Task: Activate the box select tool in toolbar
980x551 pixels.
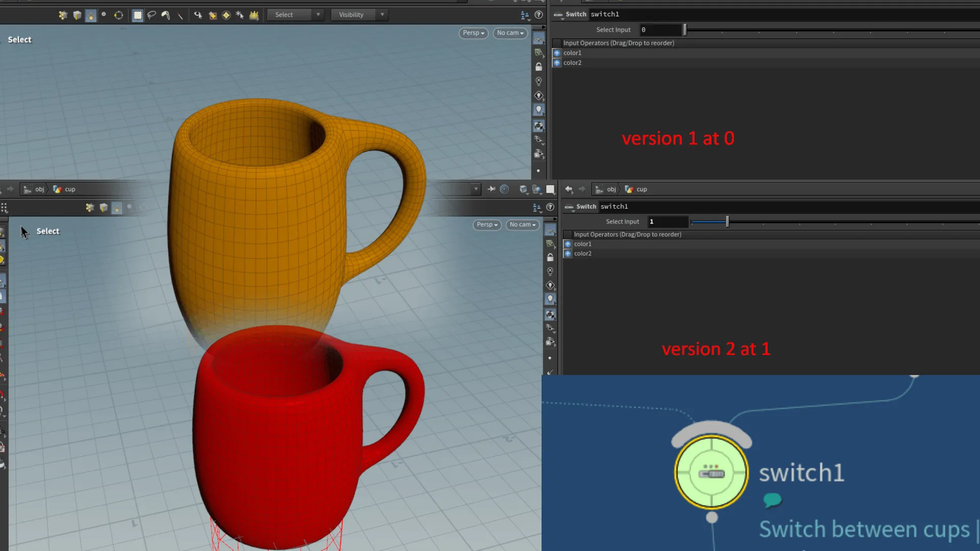Action: pyautogui.click(x=138, y=15)
